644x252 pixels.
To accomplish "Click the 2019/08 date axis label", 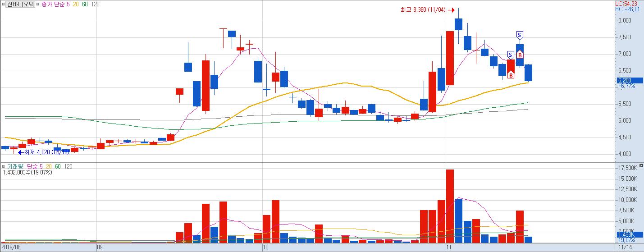I will [x=11, y=247].
